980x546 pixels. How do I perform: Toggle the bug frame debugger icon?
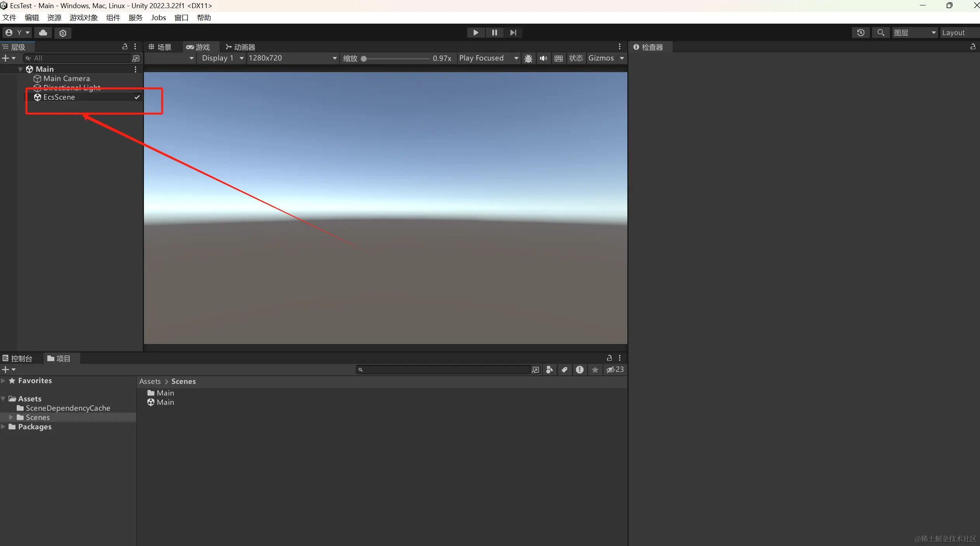(528, 58)
